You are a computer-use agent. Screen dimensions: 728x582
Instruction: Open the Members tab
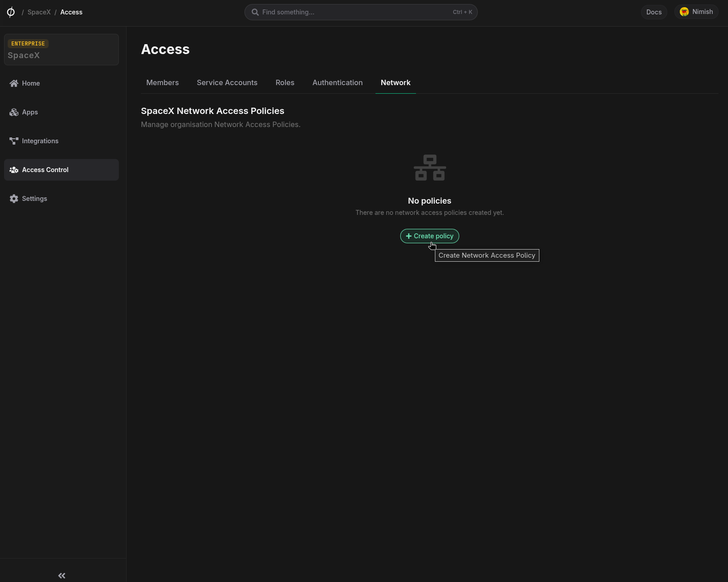pos(163,83)
